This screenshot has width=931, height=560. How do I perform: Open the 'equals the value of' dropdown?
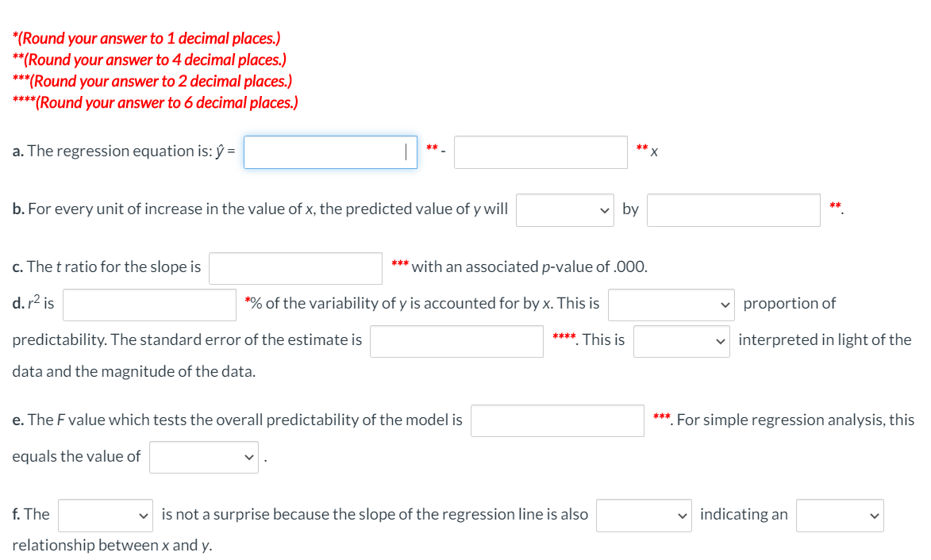click(203, 457)
